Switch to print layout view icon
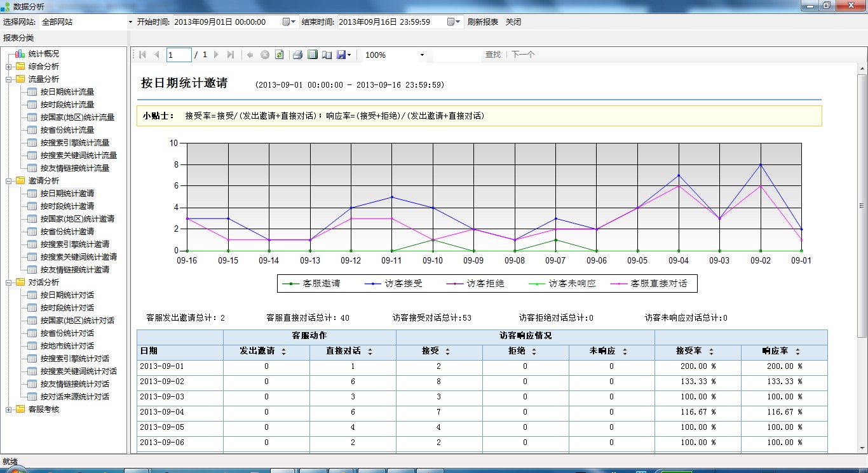 [x=312, y=55]
